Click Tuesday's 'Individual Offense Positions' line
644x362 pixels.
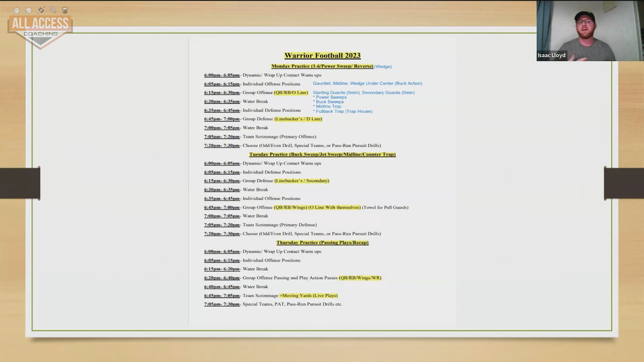[271, 199]
